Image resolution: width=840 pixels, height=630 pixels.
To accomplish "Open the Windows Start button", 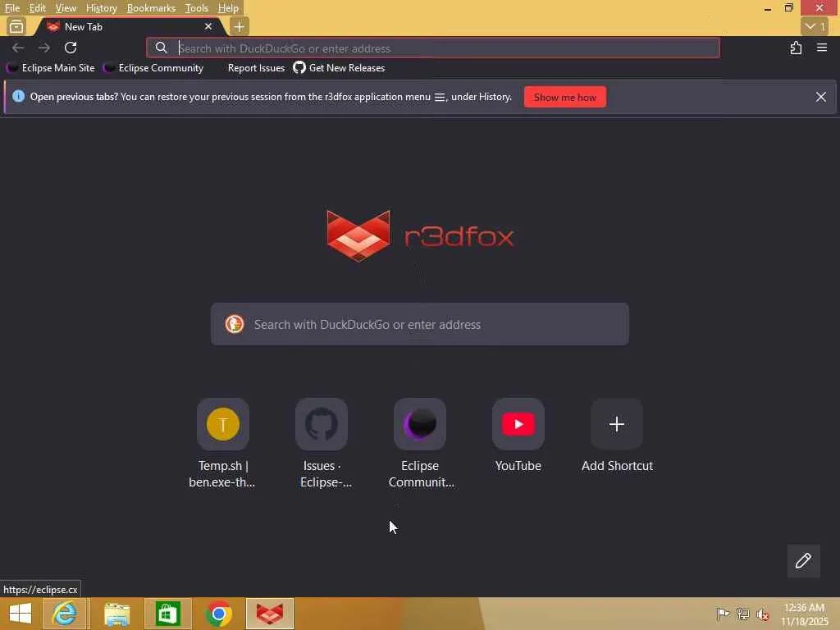I will pos(21,614).
